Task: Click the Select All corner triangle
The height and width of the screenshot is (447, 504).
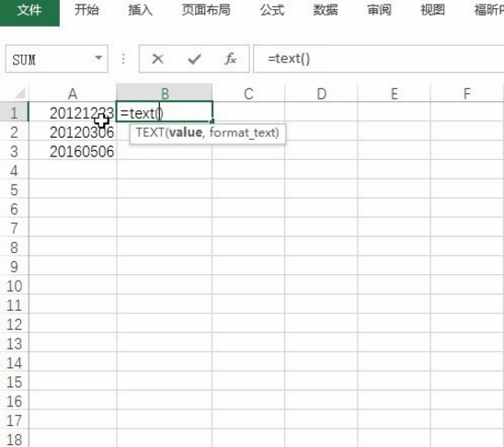Action: click(19, 93)
